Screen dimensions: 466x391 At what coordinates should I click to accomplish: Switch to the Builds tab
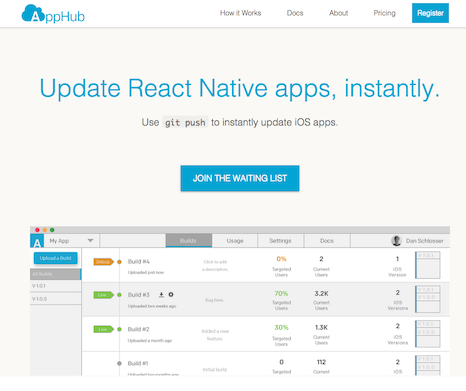188,241
